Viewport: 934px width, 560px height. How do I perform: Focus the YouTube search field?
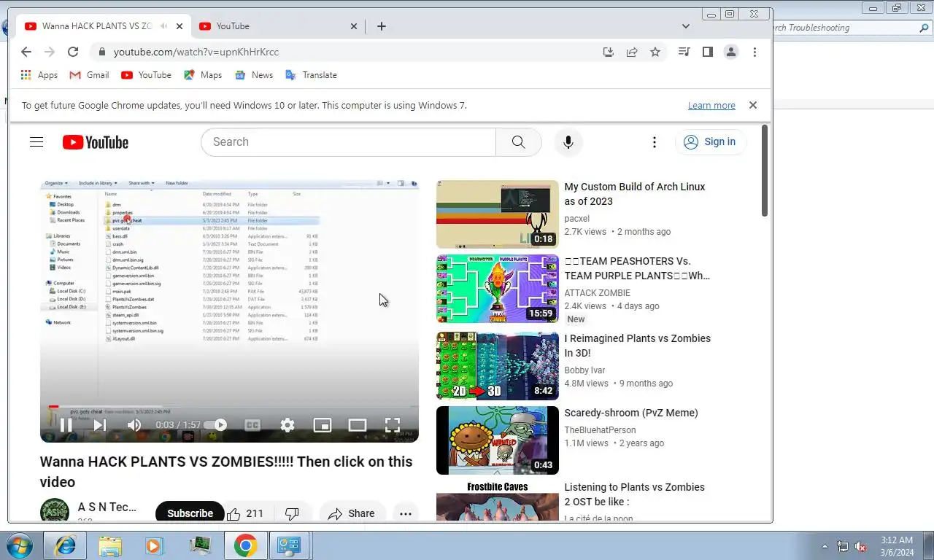tap(348, 142)
